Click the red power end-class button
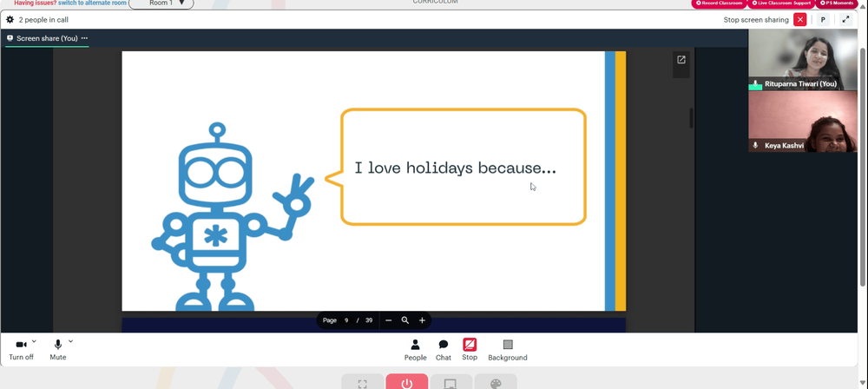This screenshot has height=389, width=868. [x=407, y=382]
